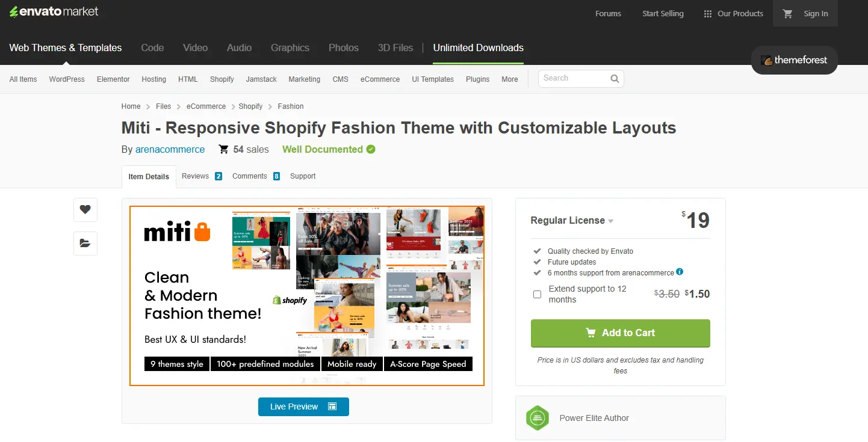Click the Files breadcrumb
Screen dimensions: 868x442
[x=164, y=106]
